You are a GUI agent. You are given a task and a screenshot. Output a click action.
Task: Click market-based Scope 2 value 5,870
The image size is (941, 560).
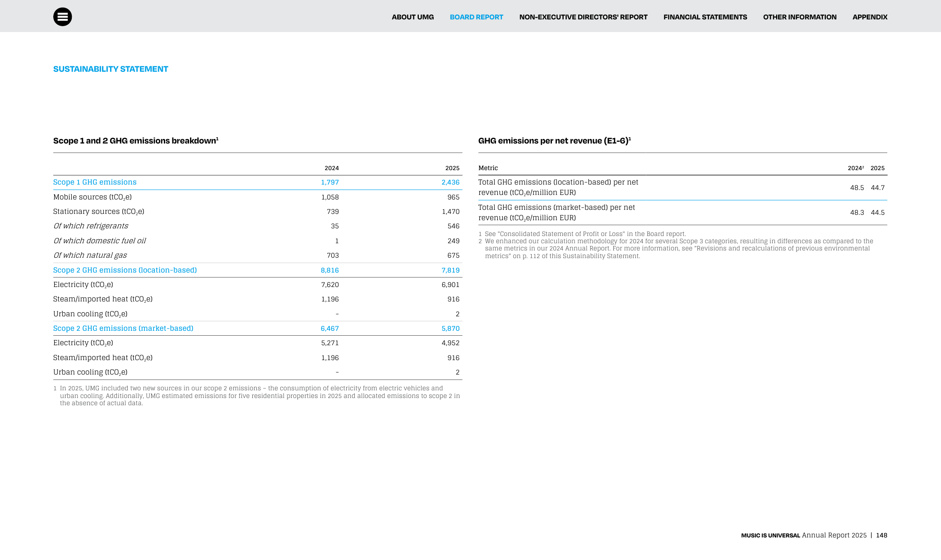(x=450, y=329)
